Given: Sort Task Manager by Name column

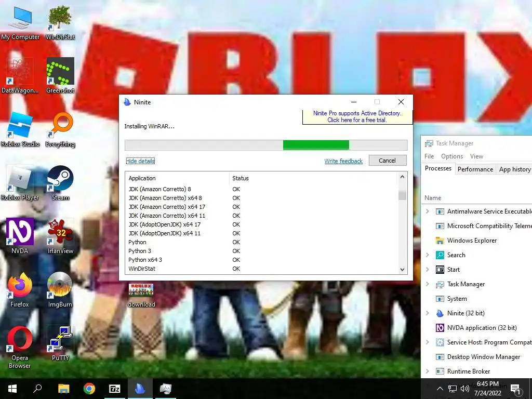Looking at the screenshot, I should click(433, 198).
